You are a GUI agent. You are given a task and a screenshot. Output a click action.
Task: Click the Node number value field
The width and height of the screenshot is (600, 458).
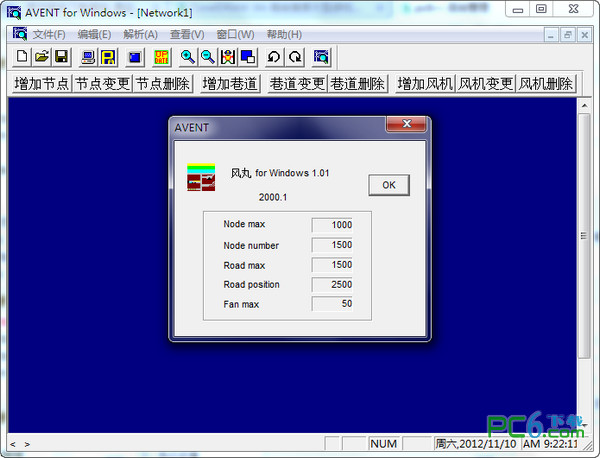(x=332, y=245)
